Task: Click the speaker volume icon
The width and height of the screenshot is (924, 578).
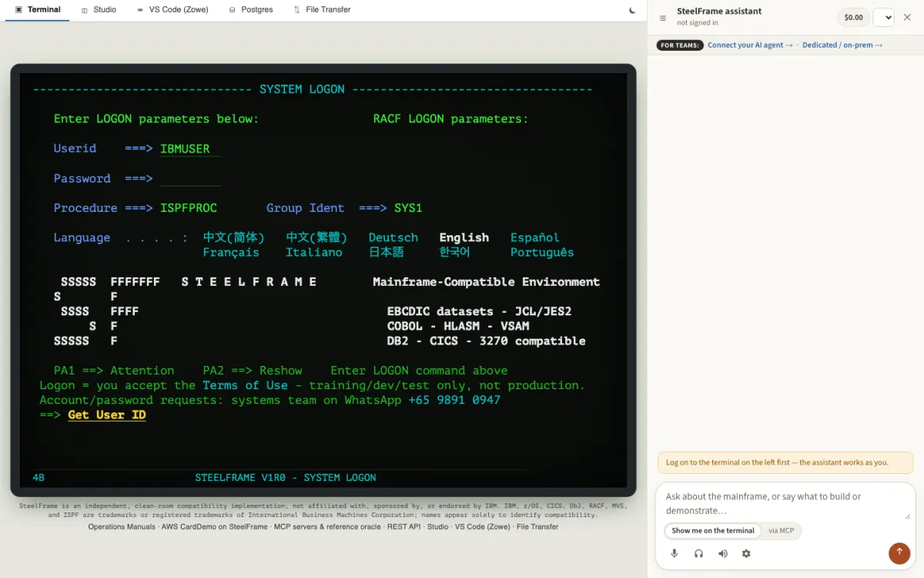Action: tap(722, 553)
